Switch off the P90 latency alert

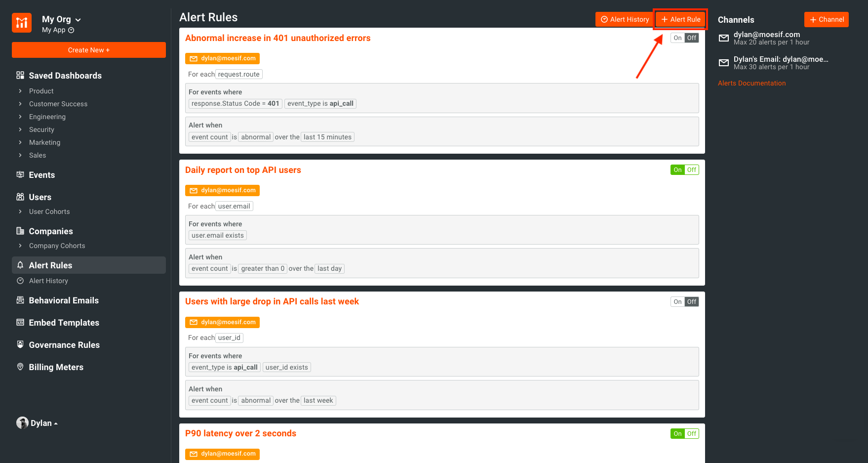click(x=692, y=434)
